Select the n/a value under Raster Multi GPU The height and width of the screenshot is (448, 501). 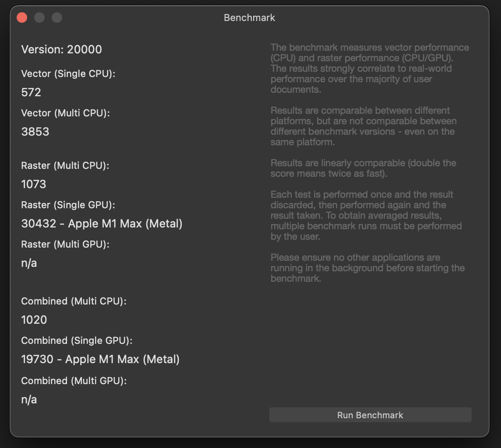(x=28, y=263)
